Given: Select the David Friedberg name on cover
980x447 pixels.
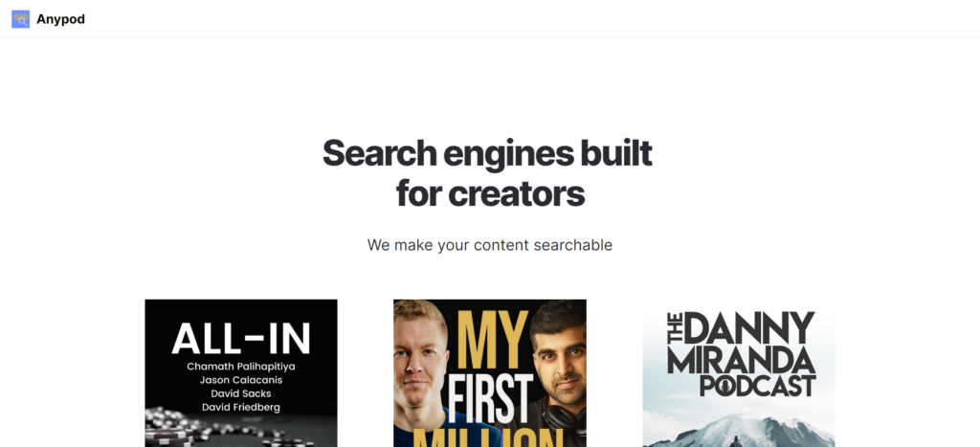Looking at the screenshot, I should [241, 408].
